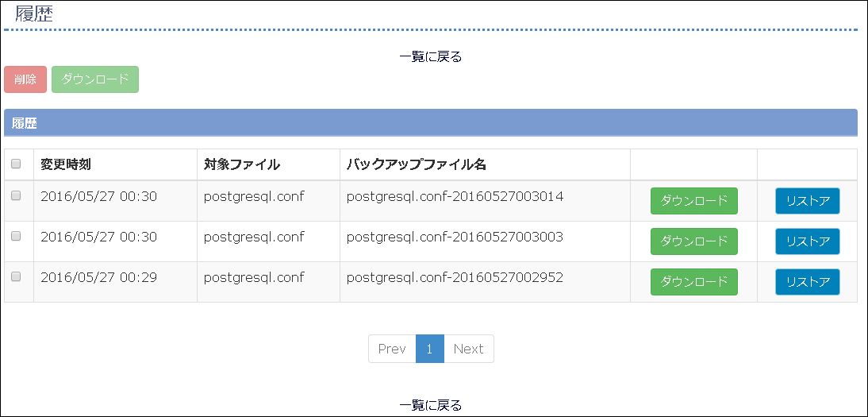Viewport: 868px width, 417px height.
Task: Click the 変更時刻 column header
Action: [66, 164]
